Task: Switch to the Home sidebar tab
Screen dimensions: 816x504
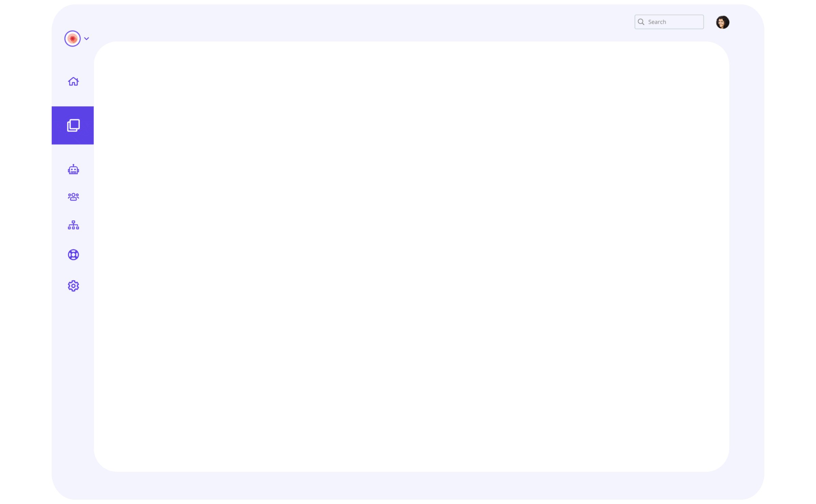Action: coord(73,82)
